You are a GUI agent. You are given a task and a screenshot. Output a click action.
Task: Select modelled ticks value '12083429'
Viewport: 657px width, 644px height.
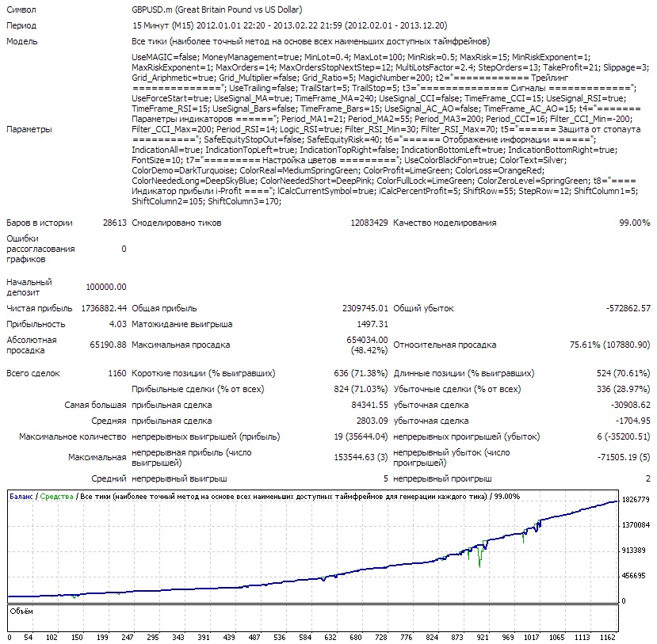click(x=369, y=223)
